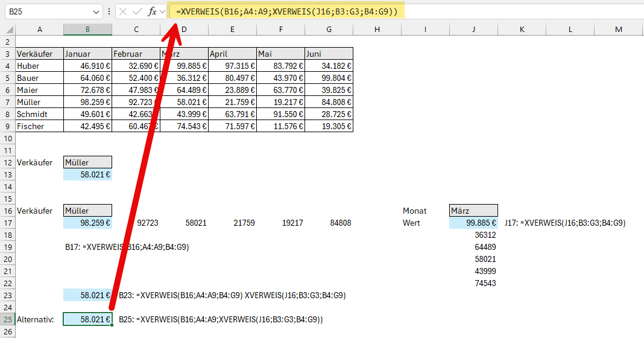Image resolution: width=644 pixels, height=338 pixels.
Task: Expand the dropdown next to fx icon
Action: (162, 11)
